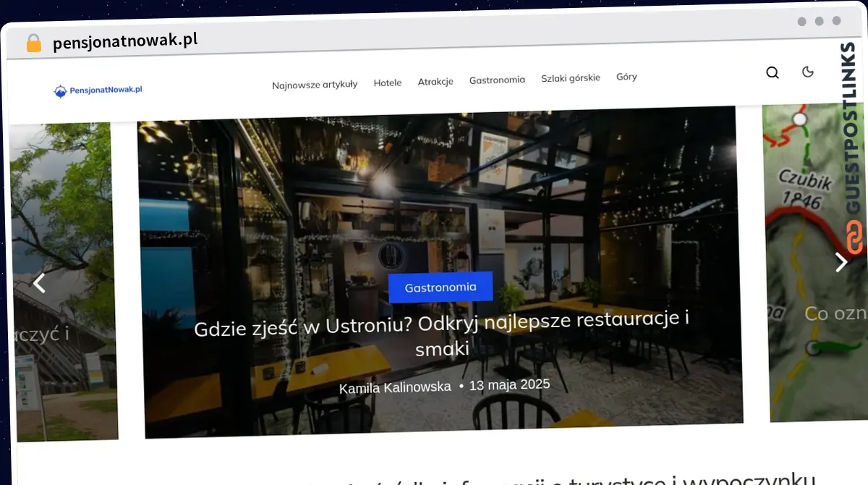Open Gastronomia menu item
This screenshot has height=485, width=868.
pos(497,80)
